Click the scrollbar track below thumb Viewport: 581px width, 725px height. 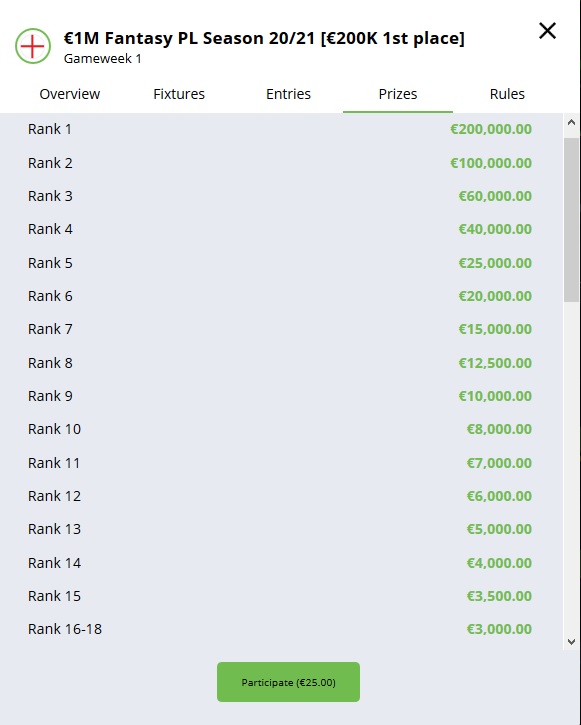click(571, 467)
